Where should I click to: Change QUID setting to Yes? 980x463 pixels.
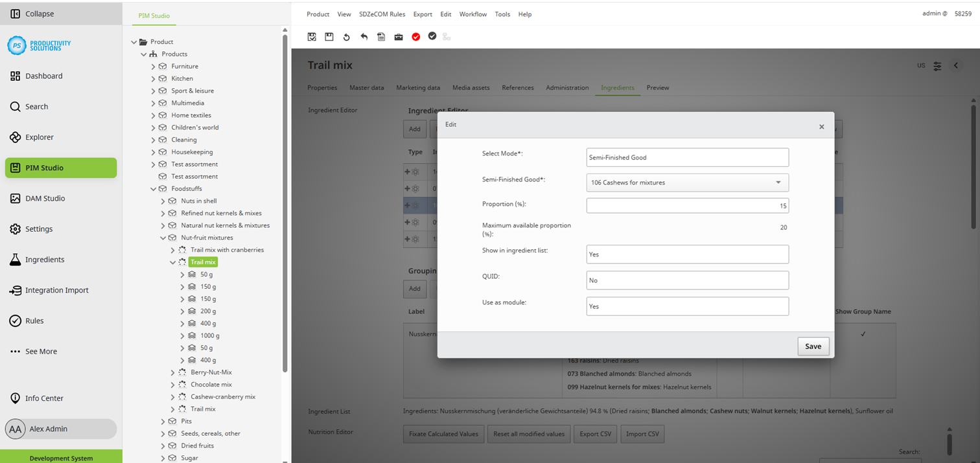point(687,280)
